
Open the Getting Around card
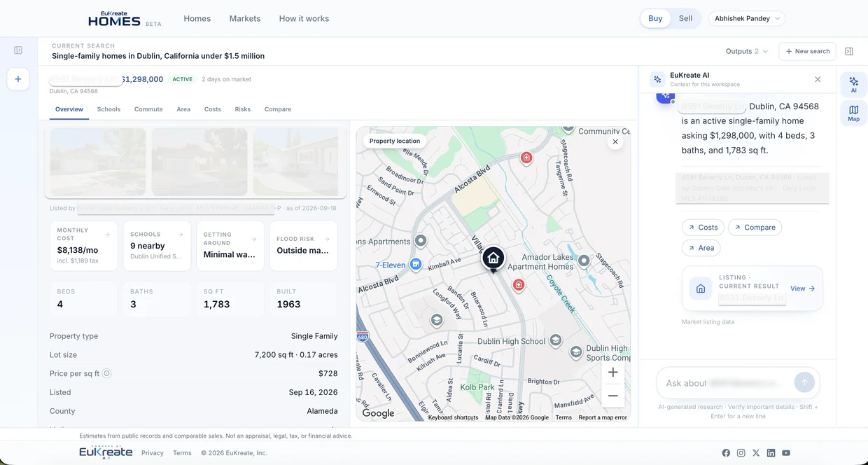point(230,246)
